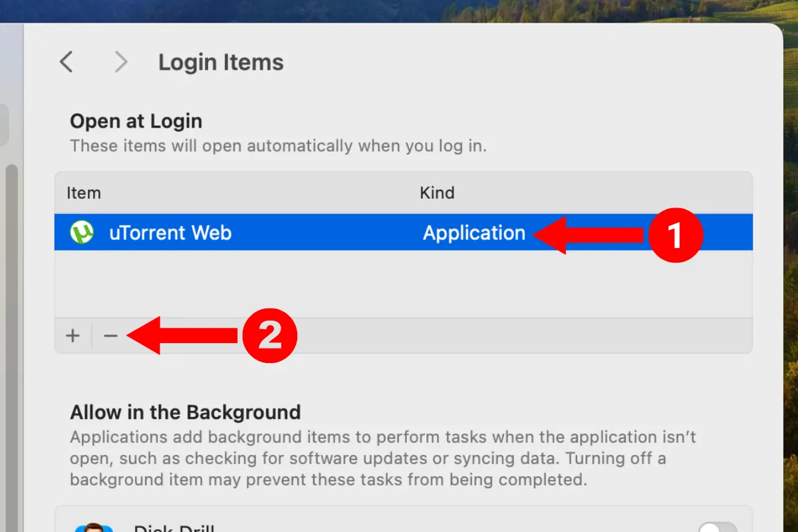
Task: Click the Disk Drill label text
Action: [174, 528]
